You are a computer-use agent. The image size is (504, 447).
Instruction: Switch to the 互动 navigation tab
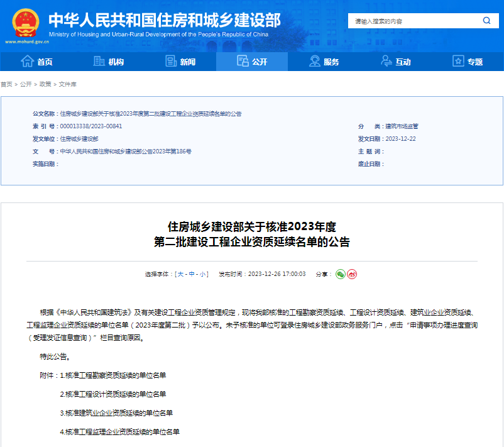coord(395,61)
